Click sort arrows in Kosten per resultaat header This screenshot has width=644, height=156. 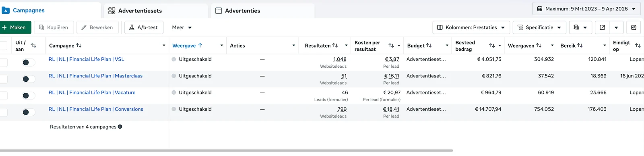point(391,46)
